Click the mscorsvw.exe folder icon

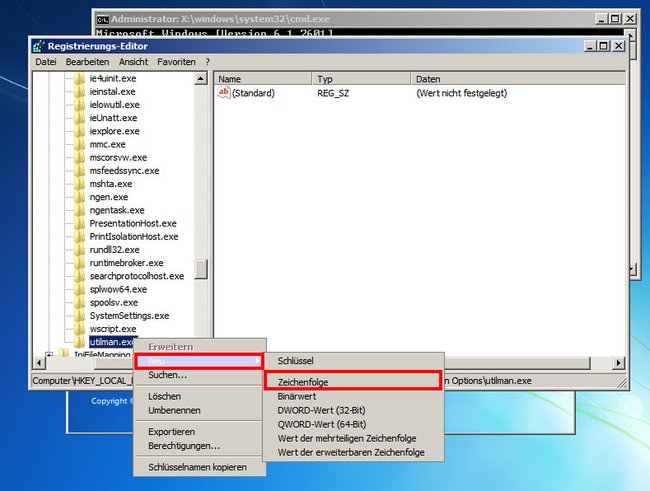(x=80, y=158)
